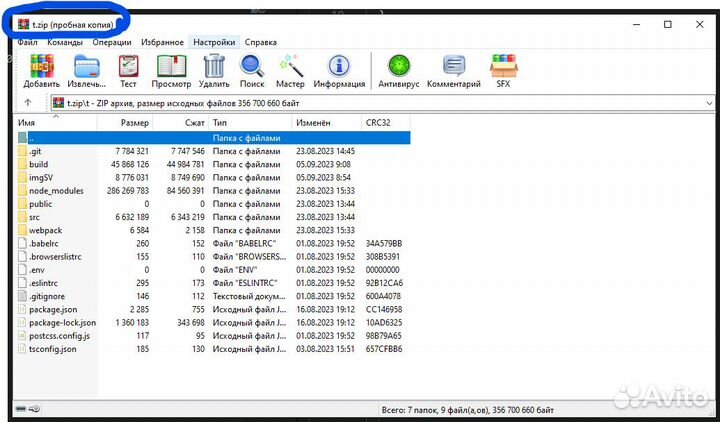720x422 pixels.
Task: Open the Избранное menu
Action: [x=162, y=42]
